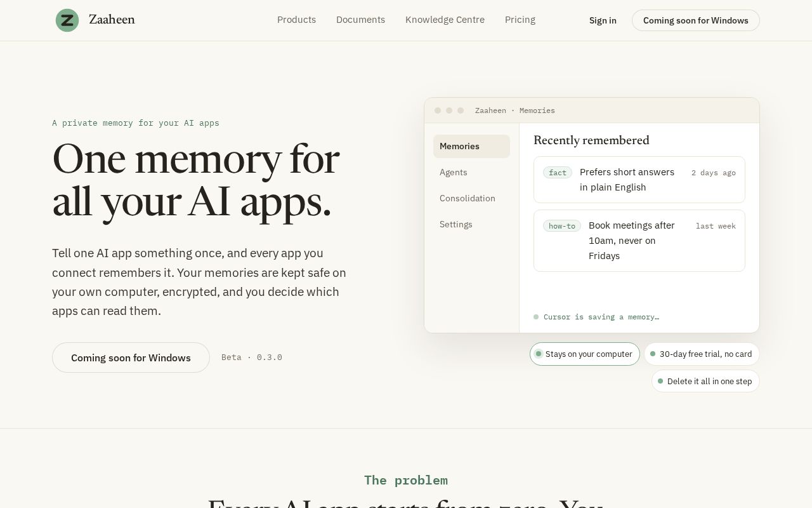Image resolution: width=812 pixels, height=508 pixels.
Task: Click the Zaaheen green Z logo icon
Action: pos(67,20)
